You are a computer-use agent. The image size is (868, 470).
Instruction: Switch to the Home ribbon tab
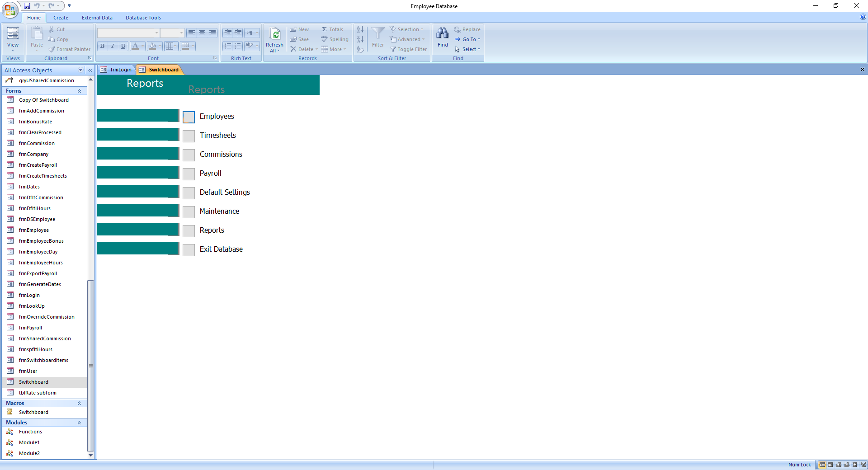(x=34, y=18)
